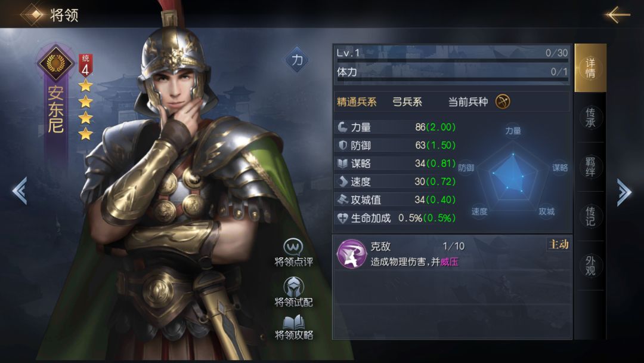
Task: Click the laurel wreath emblem above 安东尼
Action: click(55, 63)
